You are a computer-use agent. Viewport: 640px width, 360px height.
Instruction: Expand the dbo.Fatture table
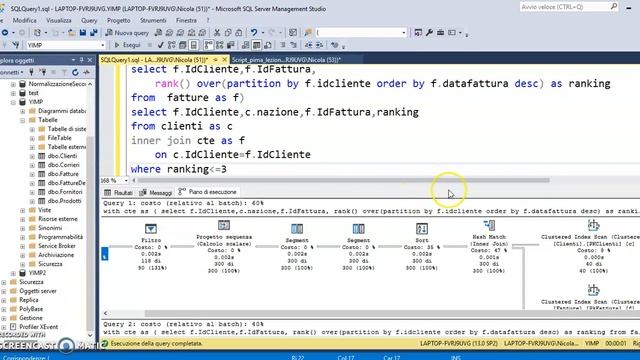(x=32, y=174)
